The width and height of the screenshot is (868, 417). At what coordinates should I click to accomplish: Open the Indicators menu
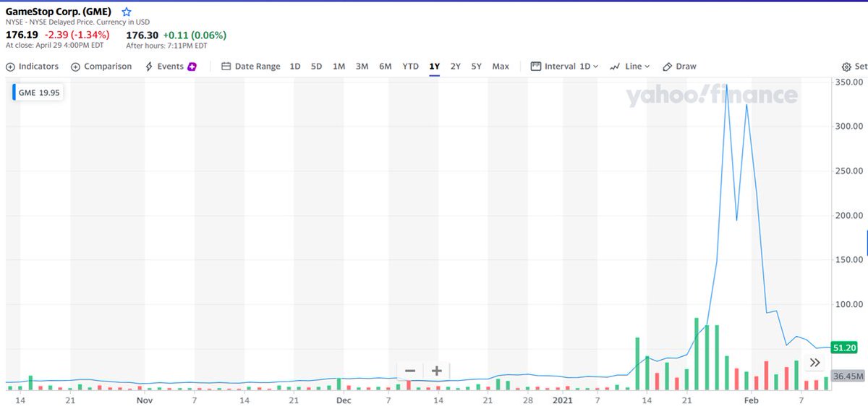pyautogui.click(x=33, y=66)
